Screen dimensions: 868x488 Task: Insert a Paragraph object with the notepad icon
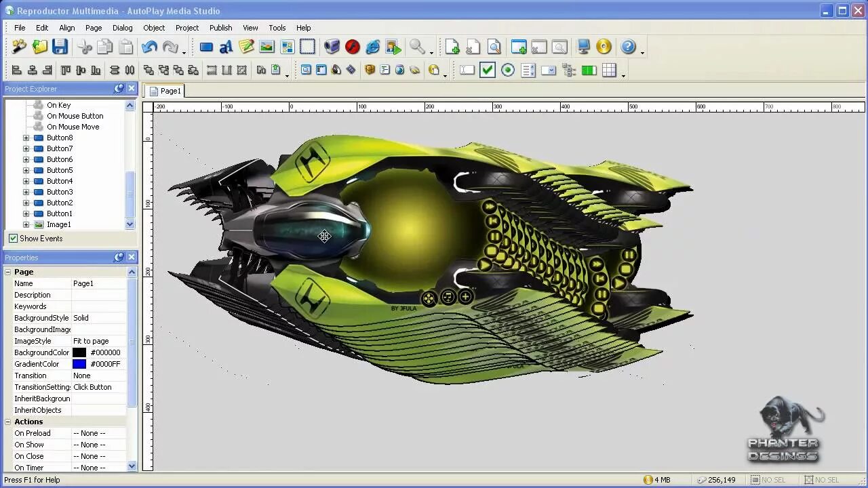click(x=246, y=47)
